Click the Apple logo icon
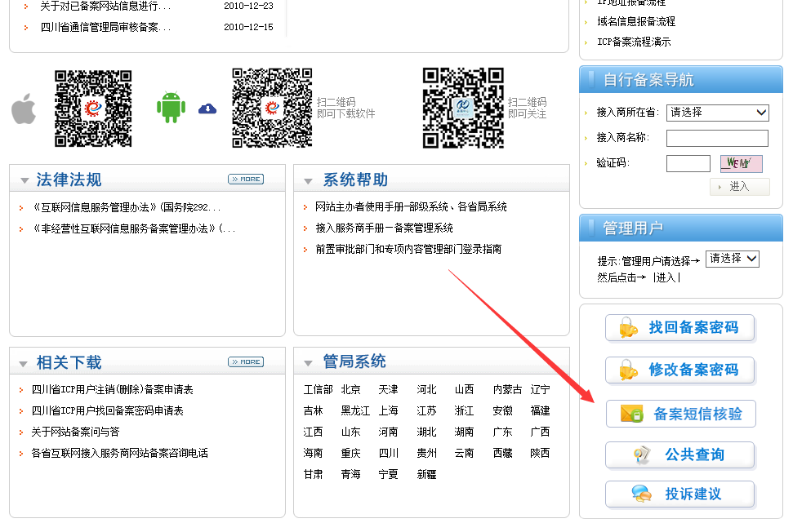This screenshot has width=793, height=532. click(24, 109)
